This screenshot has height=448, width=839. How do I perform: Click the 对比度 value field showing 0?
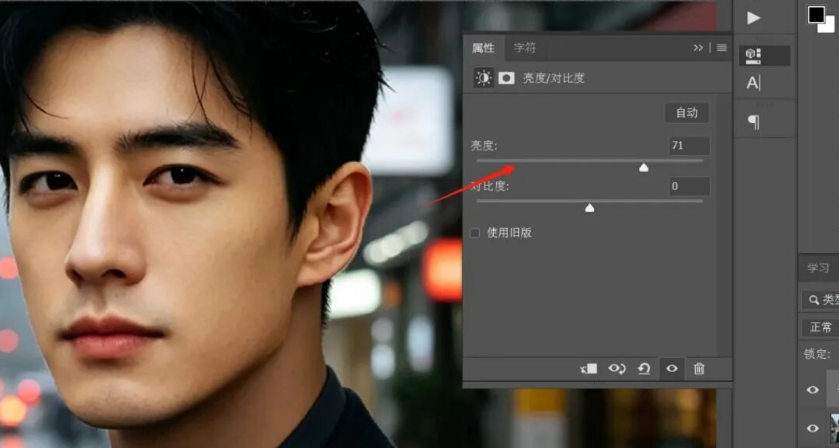point(689,186)
